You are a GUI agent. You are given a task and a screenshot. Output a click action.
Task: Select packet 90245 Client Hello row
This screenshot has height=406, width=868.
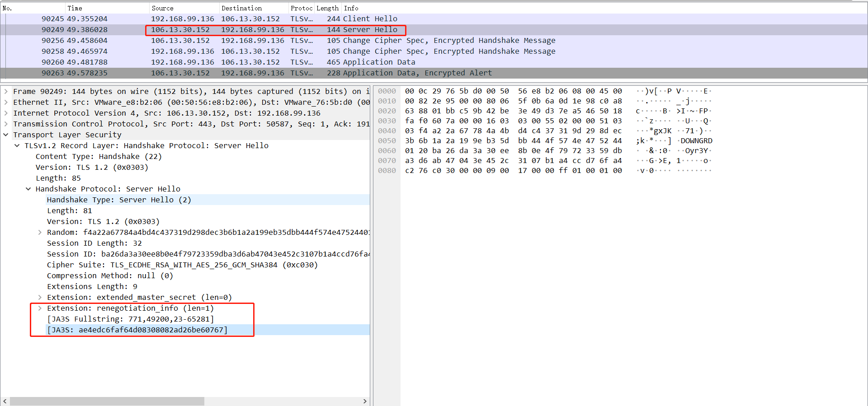pos(271,19)
